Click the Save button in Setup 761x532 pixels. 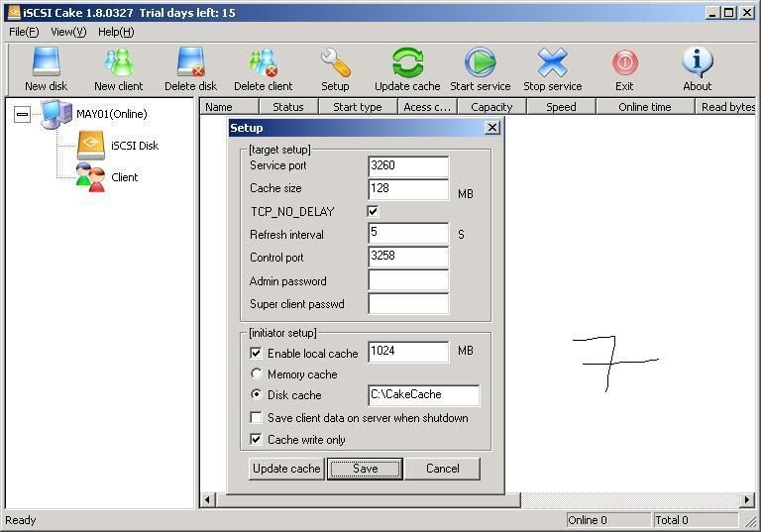[365, 469]
